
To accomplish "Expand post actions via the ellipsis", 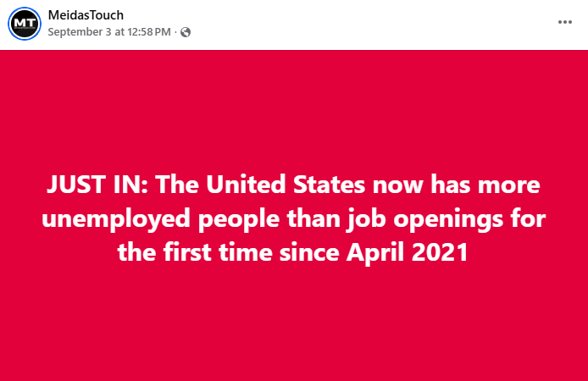I will (565, 22).
